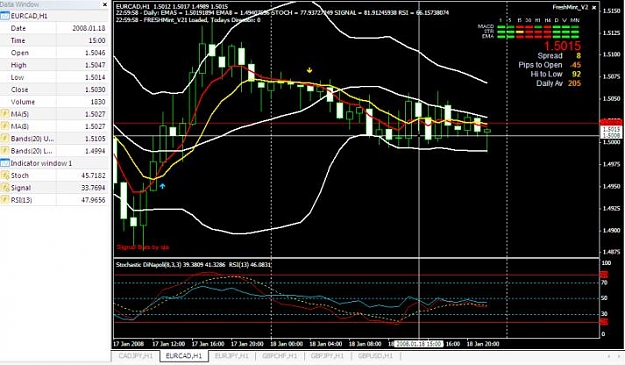The height and width of the screenshot is (365, 625).
Task: Click the Pips to Open label
Action: point(540,65)
